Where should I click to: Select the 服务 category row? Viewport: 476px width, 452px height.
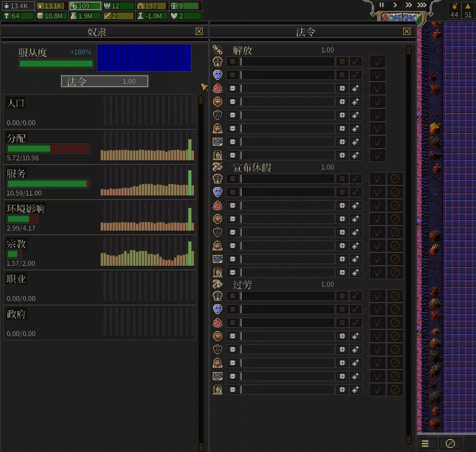(x=100, y=182)
